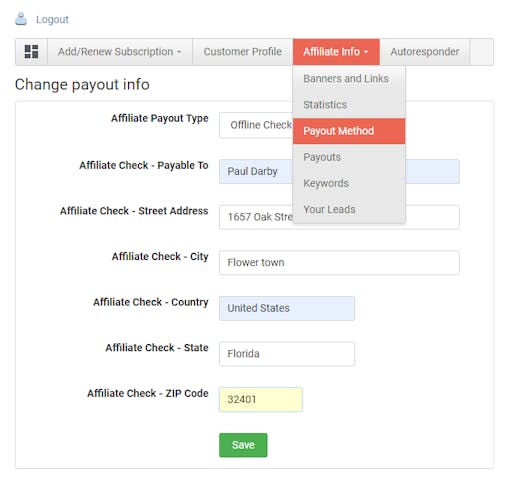Click the green Save button
Screen dimensions: 507x480
(x=243, y=445)
